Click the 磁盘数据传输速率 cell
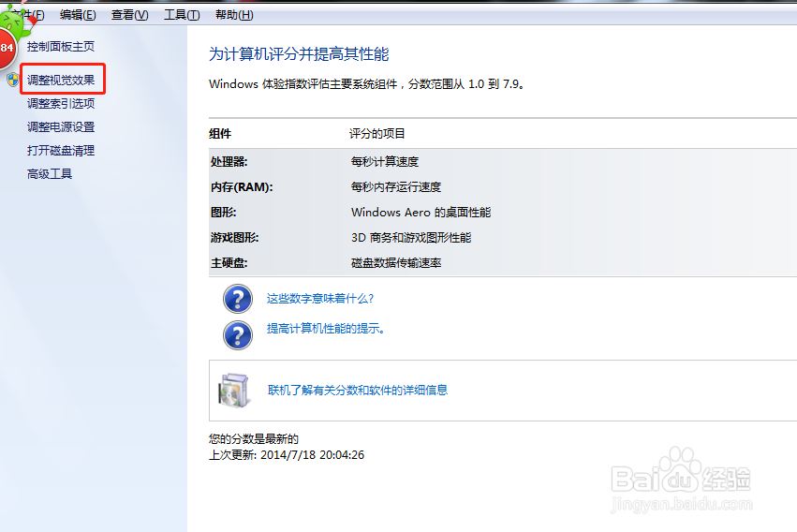The image size is (797, 532). point(395,263)
